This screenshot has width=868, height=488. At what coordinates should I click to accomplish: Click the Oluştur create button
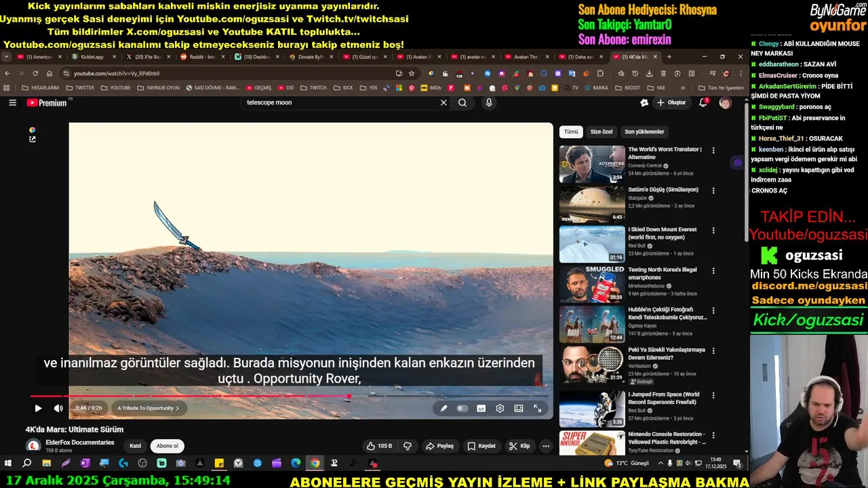671,102
